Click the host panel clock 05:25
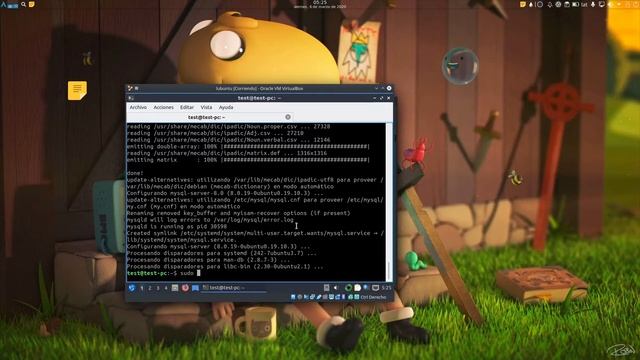This screenshot has height=360, width=640. [320, 2]
